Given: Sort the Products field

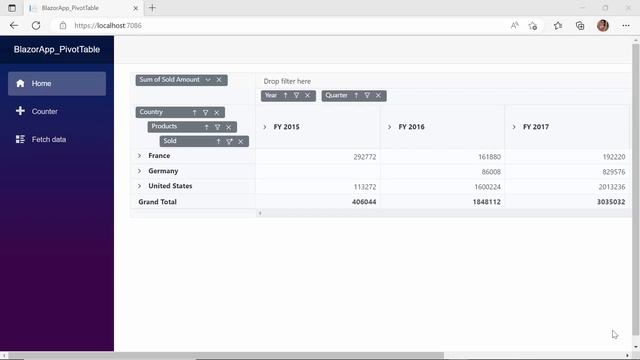Looking at the screenshot, I should pos(207,127).
